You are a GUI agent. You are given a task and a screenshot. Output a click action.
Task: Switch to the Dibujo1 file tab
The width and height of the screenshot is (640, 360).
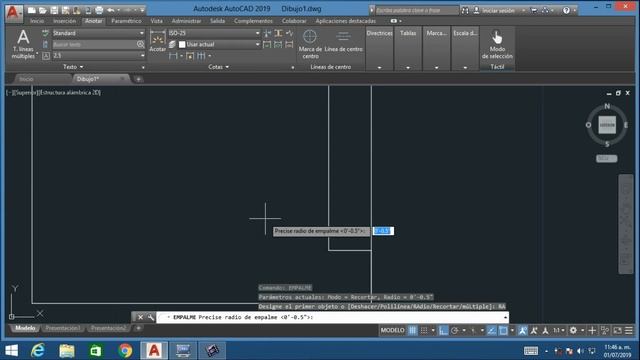(x=100, y=79)
